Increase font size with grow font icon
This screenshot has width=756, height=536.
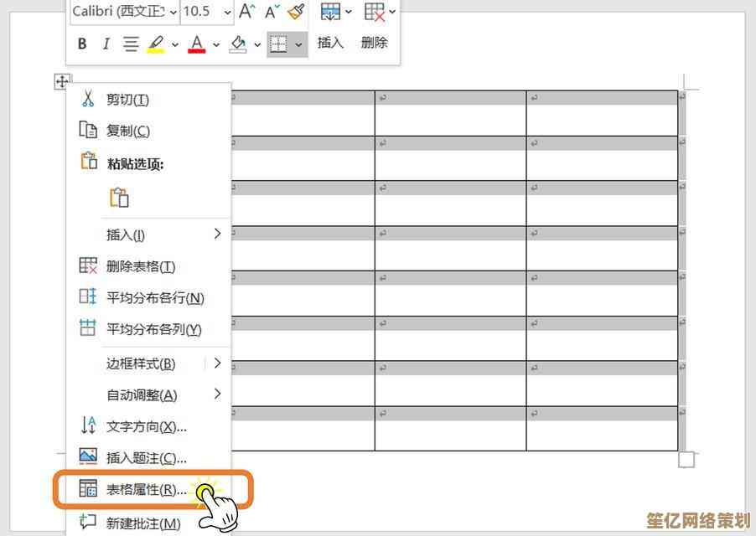point(246,12)
